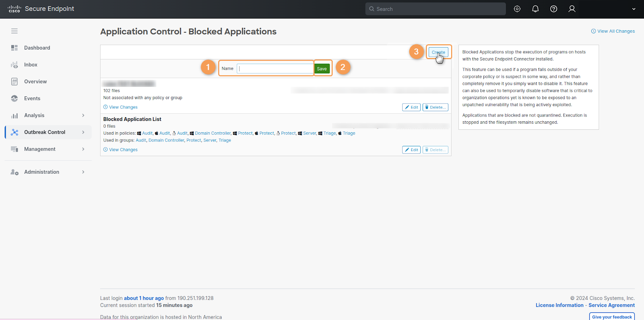Open the help question mark icon
Image resolution: width=644 pixels, height=320 pixels.
click(554, 9)
